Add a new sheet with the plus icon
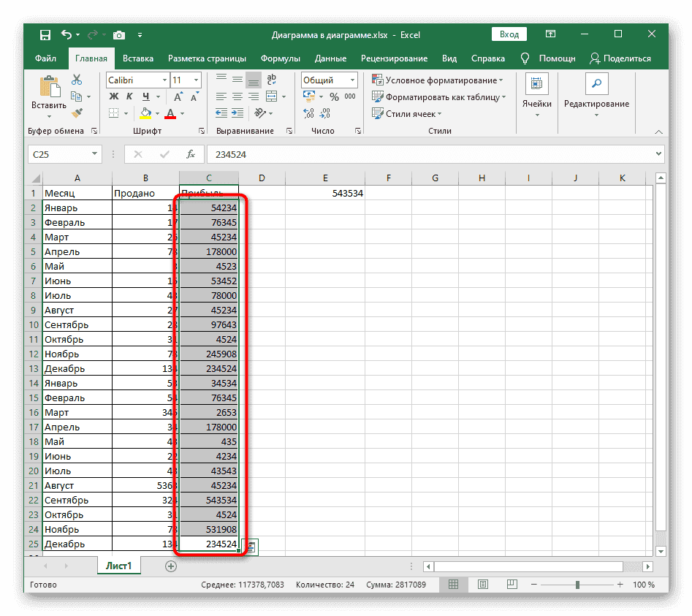This screenshot has height=616, width=692. pyautogui.click(x=171, y=566)
